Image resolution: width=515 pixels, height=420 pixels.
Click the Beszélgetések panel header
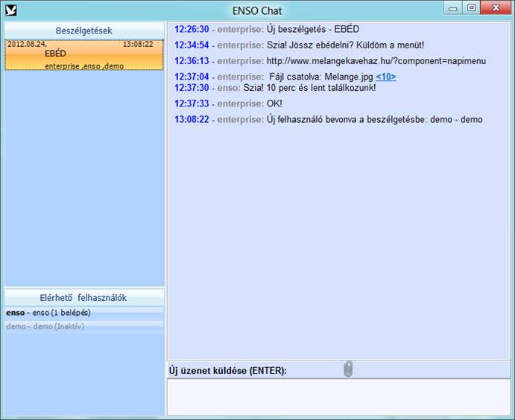tap(84, 31)
